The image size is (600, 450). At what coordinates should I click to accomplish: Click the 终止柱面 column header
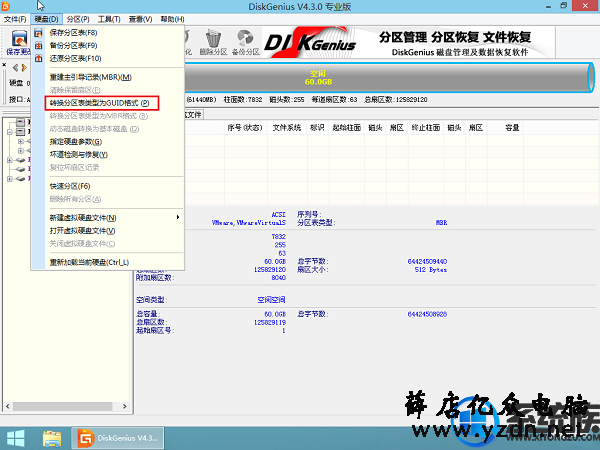426,128
